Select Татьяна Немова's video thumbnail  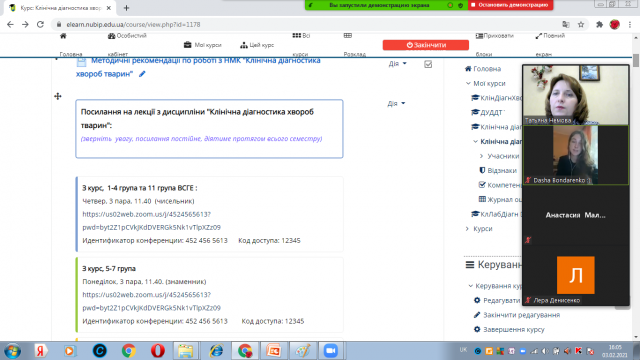576,95
